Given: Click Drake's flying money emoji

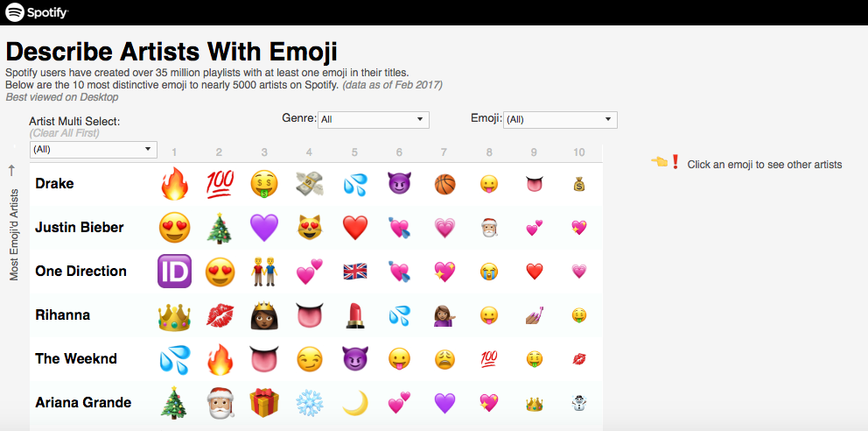Looking at the screenshot, I should [310, 184].
